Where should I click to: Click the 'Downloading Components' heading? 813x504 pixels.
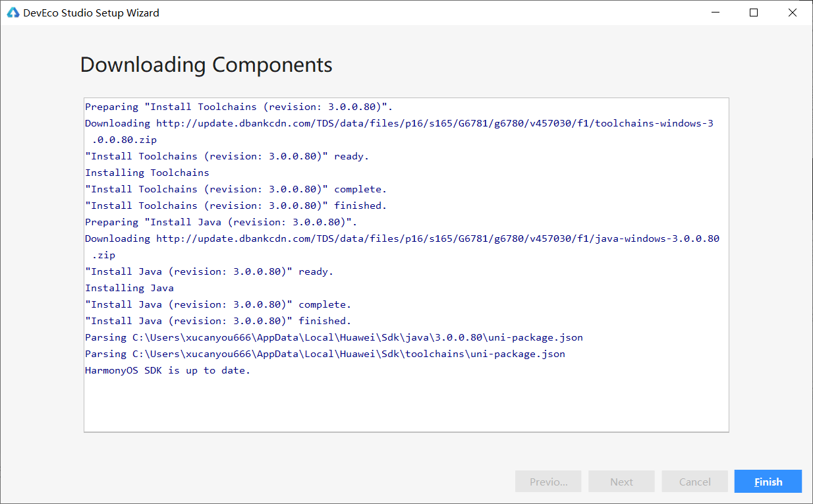tap(206, 65)
